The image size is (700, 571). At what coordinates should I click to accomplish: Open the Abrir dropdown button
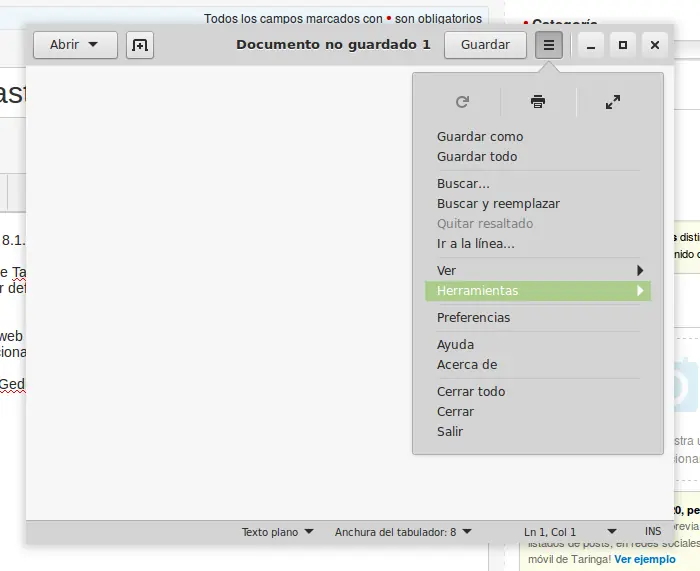click(75, 45)
